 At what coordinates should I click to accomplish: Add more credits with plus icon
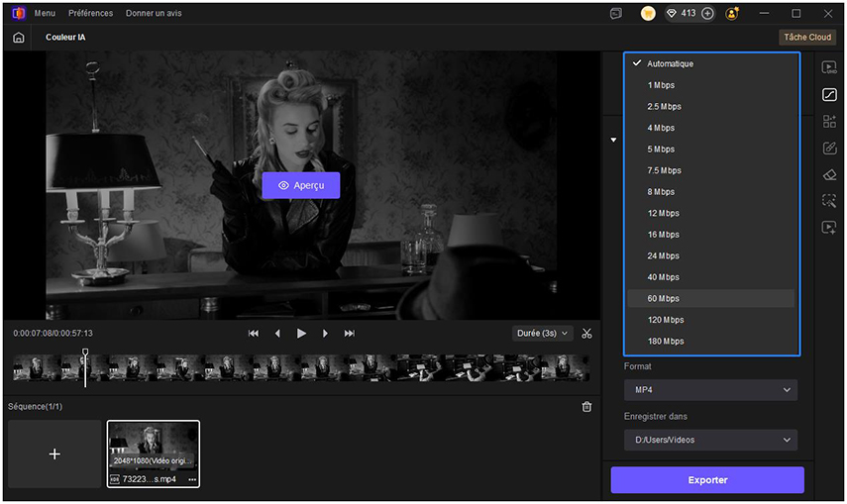pos(707,14)
